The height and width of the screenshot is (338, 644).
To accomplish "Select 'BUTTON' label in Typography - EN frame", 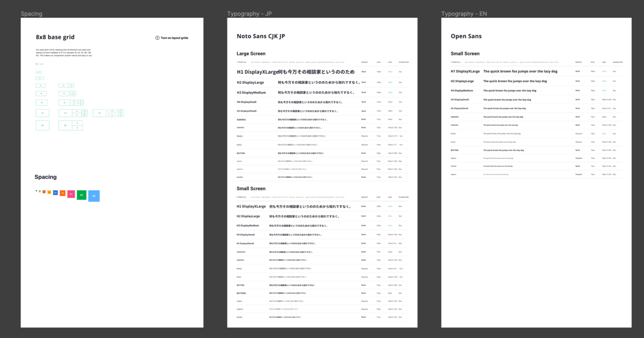I will pos(455,150).
